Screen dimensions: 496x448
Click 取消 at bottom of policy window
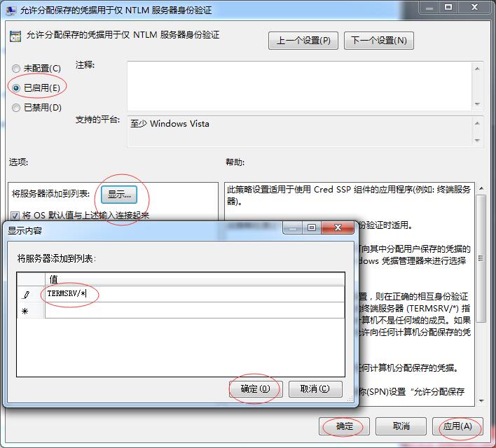pyautogui.click(x=401, y=426)
